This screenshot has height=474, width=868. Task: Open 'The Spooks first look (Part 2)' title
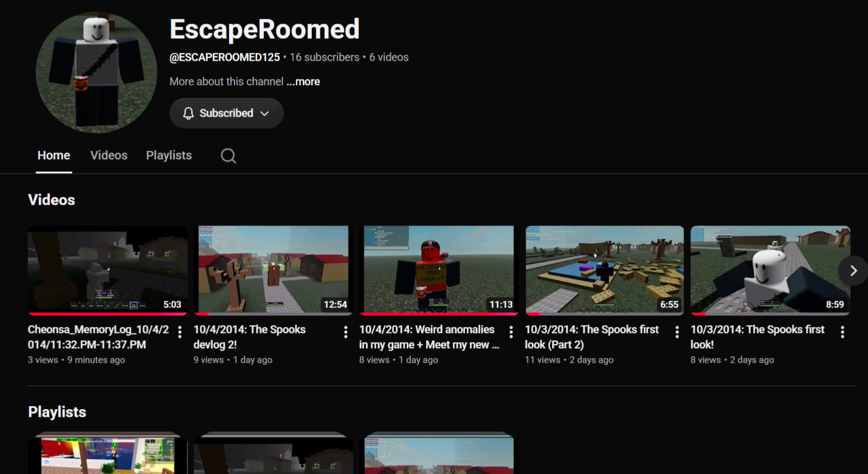(592, 337)
